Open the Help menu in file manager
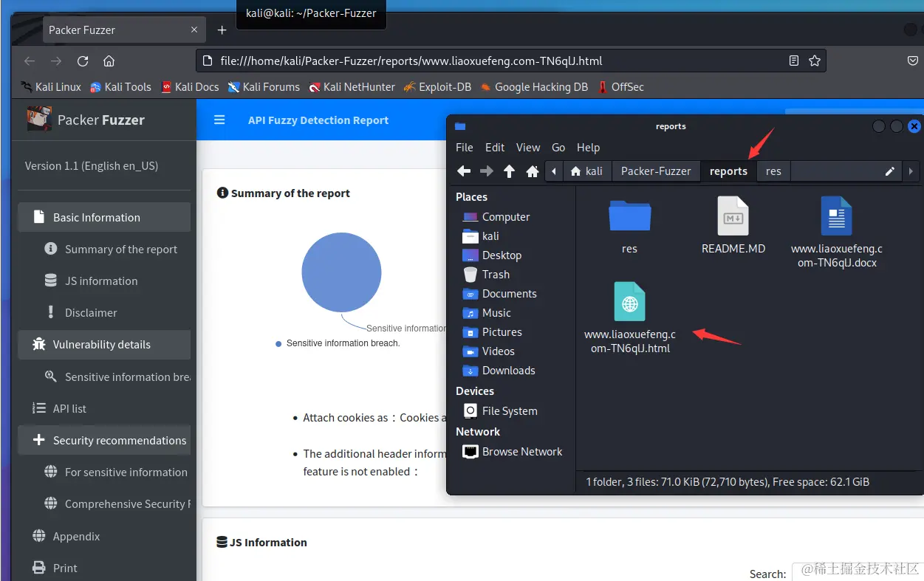This screenshot has height=581, width=924. click(589, 148)
